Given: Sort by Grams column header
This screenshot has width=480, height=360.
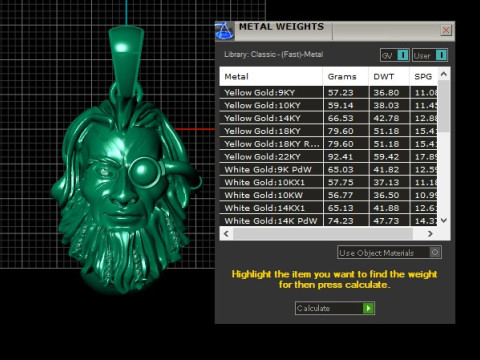Looking at the screenshot, I should (x=346, y=77).
